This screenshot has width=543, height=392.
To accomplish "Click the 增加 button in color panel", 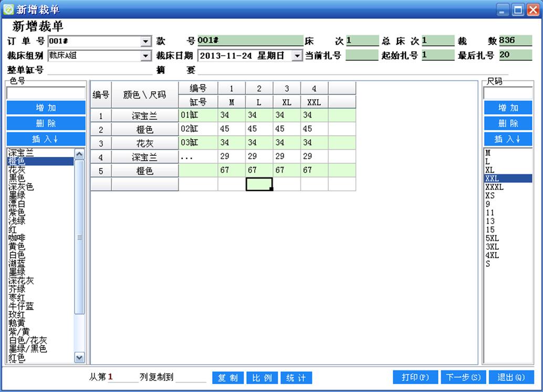I will coord(46,108).
